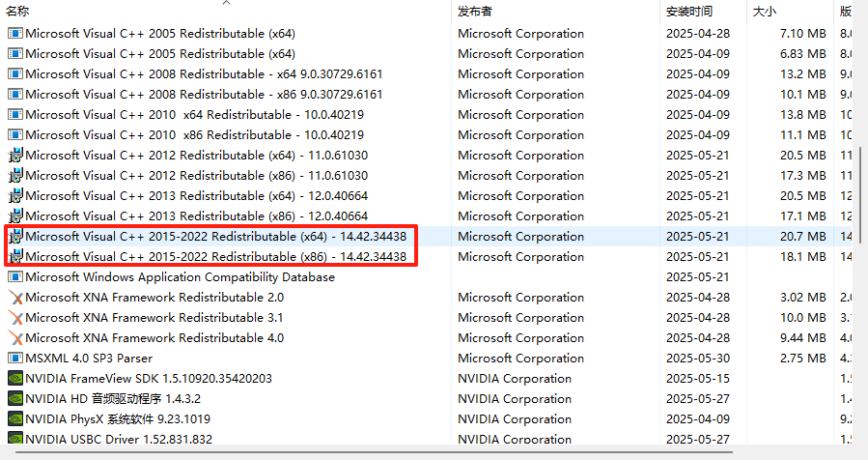Select Visual C++ 2015-2022 (x64) 14.42.34438 entry
Screen dimensions: 868x460
216,237
